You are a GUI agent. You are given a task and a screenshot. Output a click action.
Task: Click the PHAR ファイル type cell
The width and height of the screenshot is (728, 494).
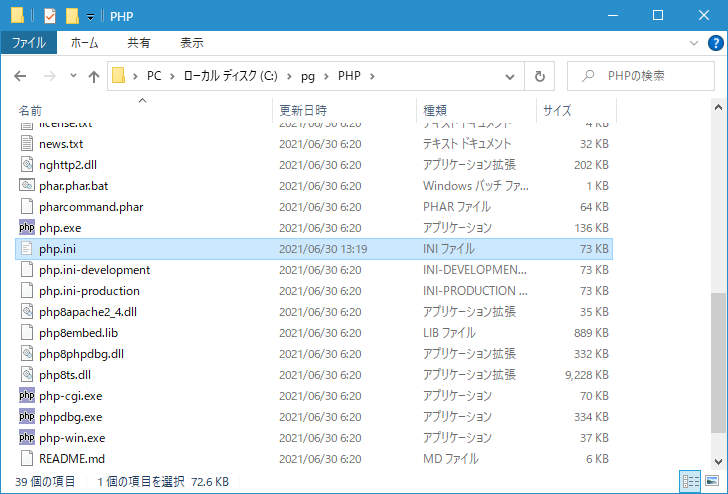click(x=457, y=207)
